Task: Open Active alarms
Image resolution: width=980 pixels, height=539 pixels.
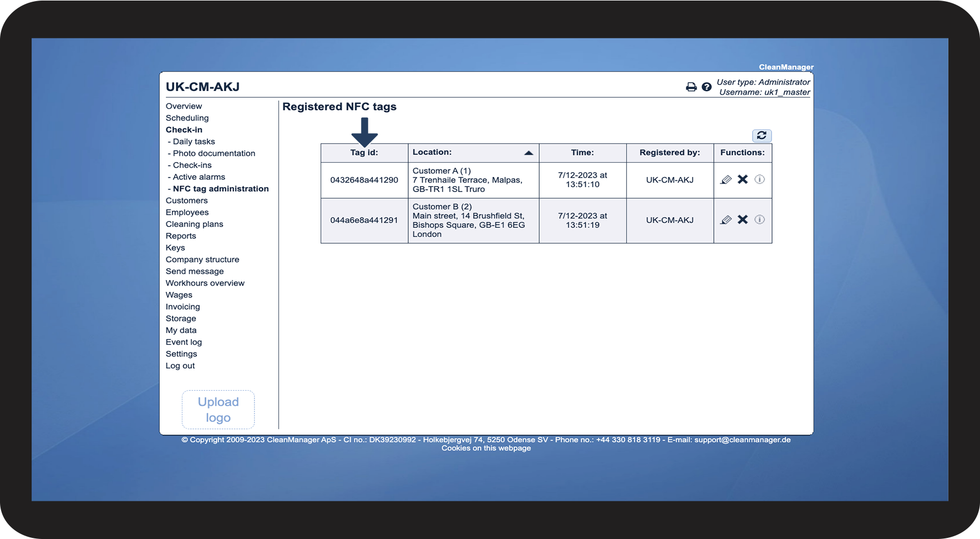Action: (199, 177)
